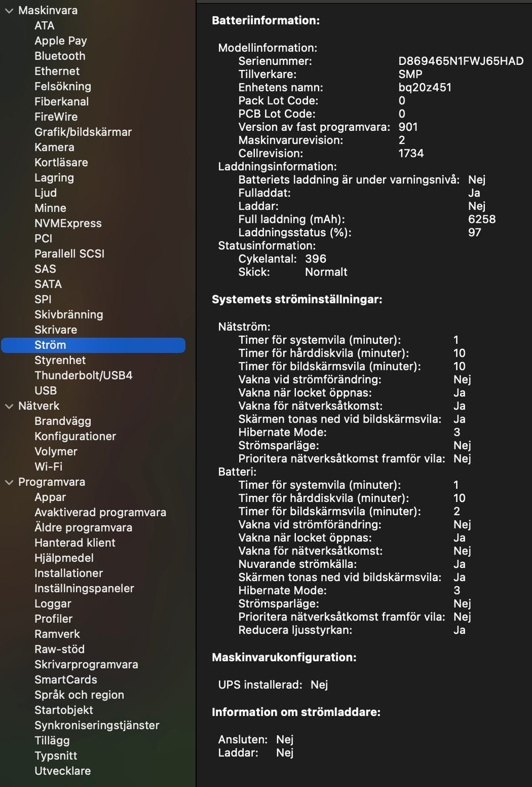This screenshot has height=787, width=532.
Task: Open the Grafik/bildskärmar item
Action: point(83,132)
